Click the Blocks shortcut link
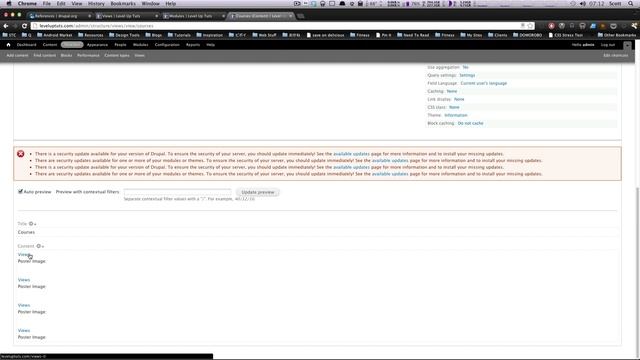 66,56
